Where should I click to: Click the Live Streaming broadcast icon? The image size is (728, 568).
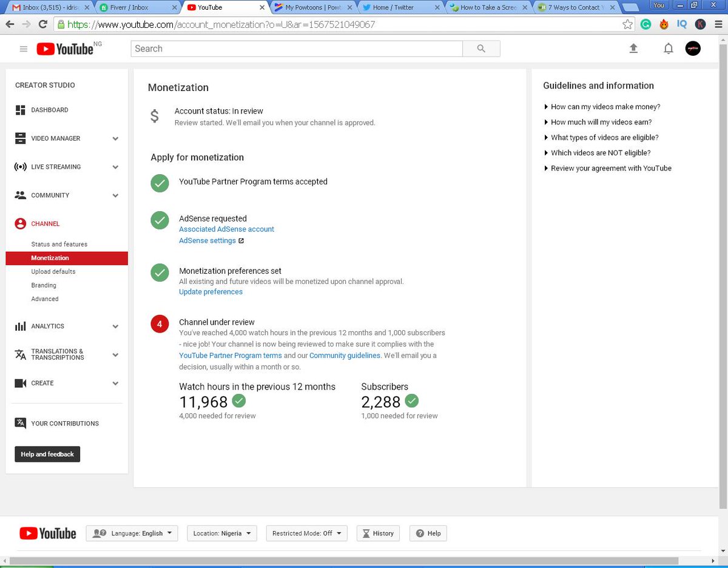20,167
